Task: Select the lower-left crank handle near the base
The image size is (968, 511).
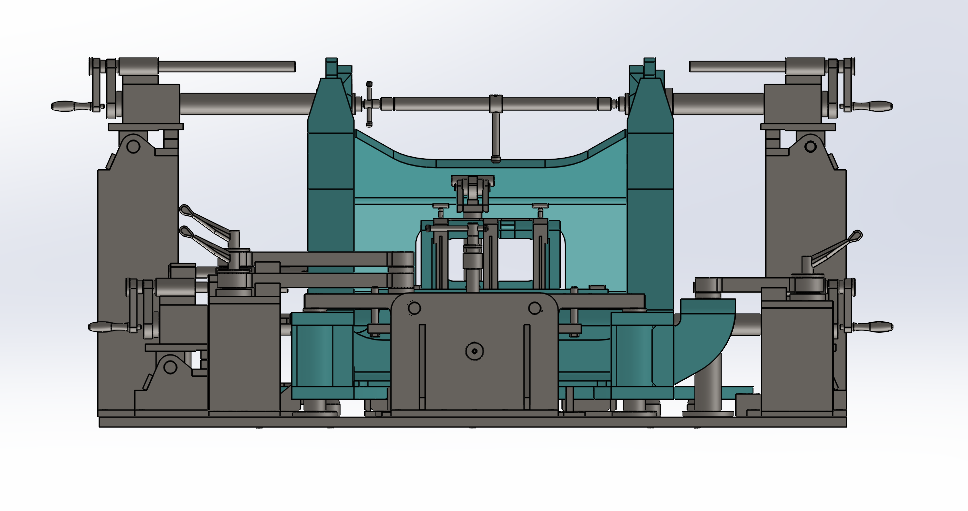Action: coord(110,327)
